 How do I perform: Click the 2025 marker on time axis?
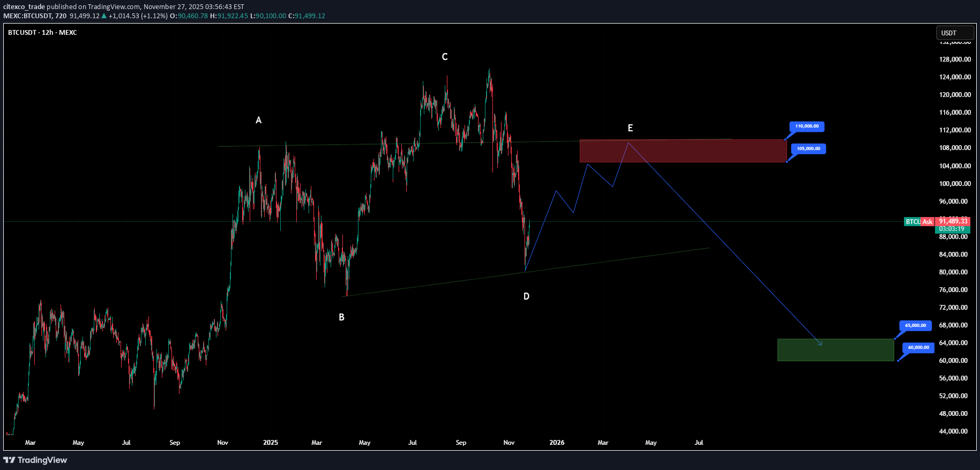pos(271,443)
